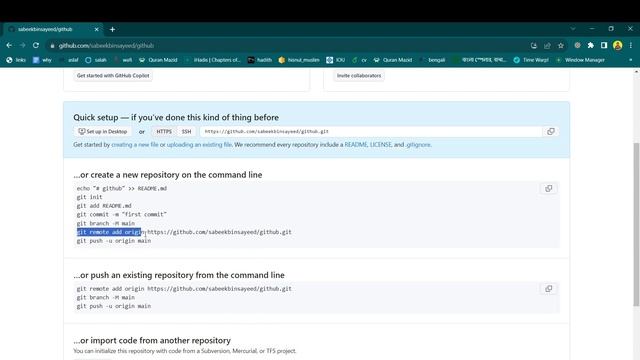Open the 'links' bookmark
640x360 pixels.
coord(16,60)
